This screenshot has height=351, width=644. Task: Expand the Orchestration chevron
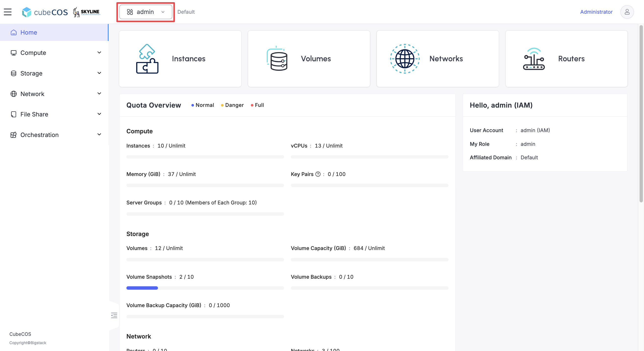pos(99,135)
